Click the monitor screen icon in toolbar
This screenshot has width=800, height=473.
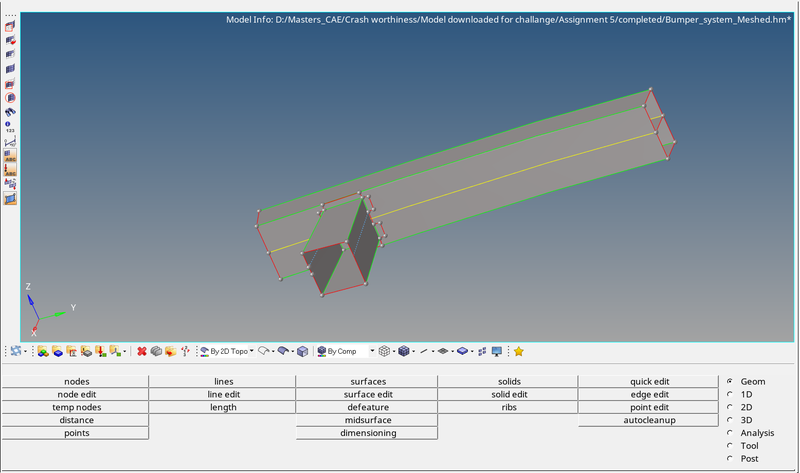[x=496, y=351]
